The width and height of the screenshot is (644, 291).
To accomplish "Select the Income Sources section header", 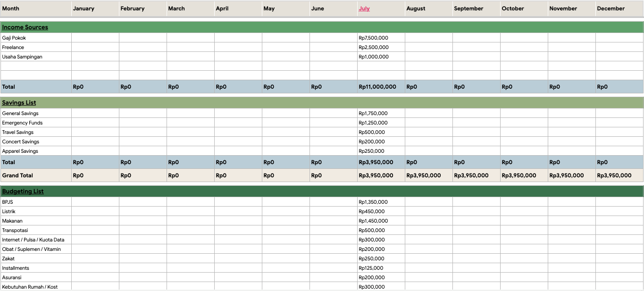I will tap(25, 27).
